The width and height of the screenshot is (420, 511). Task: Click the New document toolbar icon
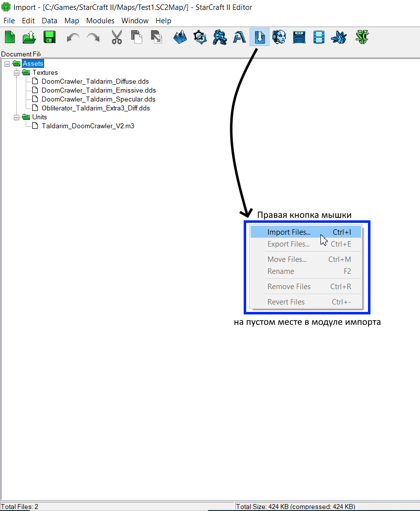pyautogui.click(x=10, y=37)
